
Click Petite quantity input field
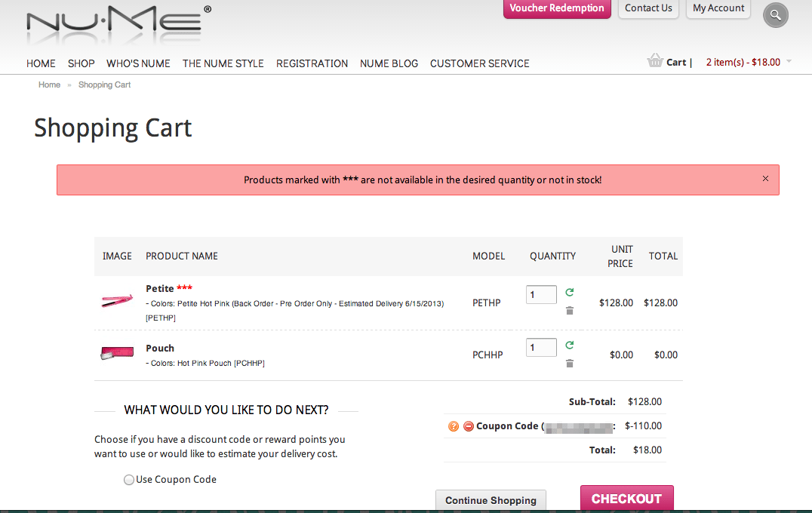[541, 294]
